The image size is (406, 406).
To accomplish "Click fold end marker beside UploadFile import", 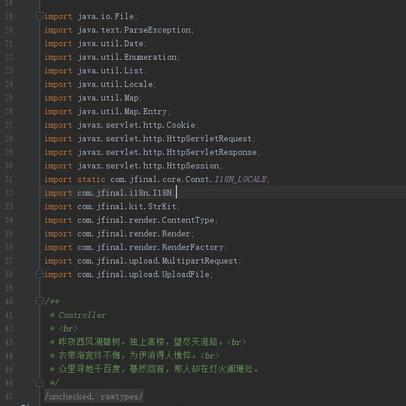I will coord(39,274).
